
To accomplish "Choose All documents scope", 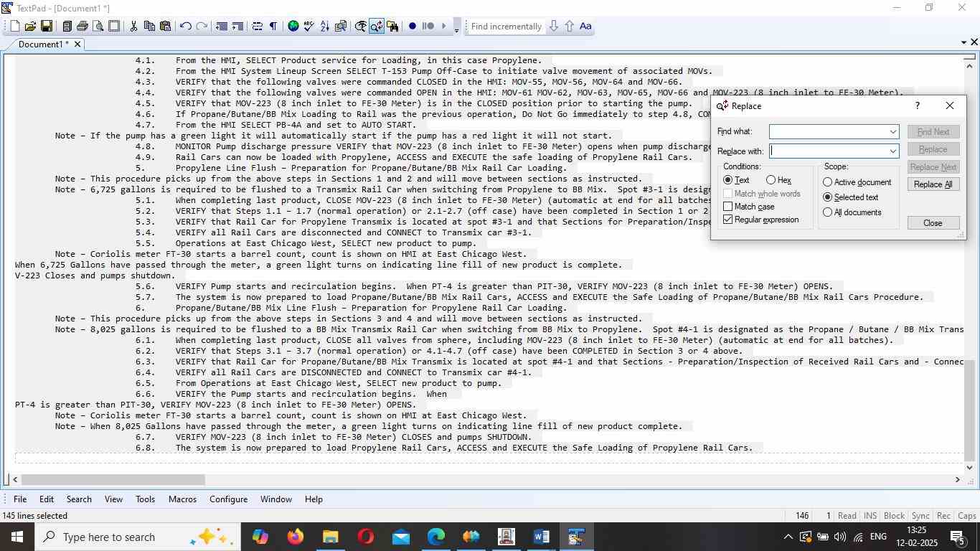I will click(x=828, y=212).
